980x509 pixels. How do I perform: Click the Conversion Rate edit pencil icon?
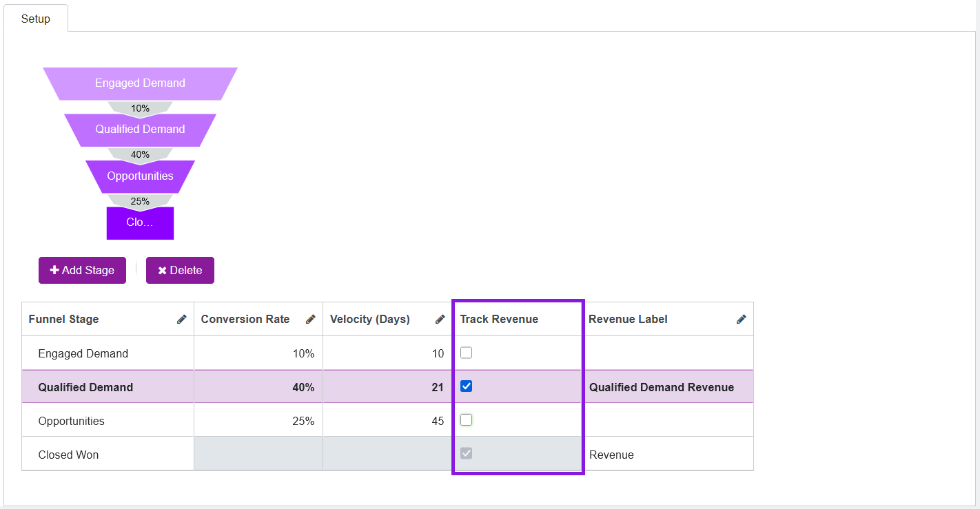[310, 319]
